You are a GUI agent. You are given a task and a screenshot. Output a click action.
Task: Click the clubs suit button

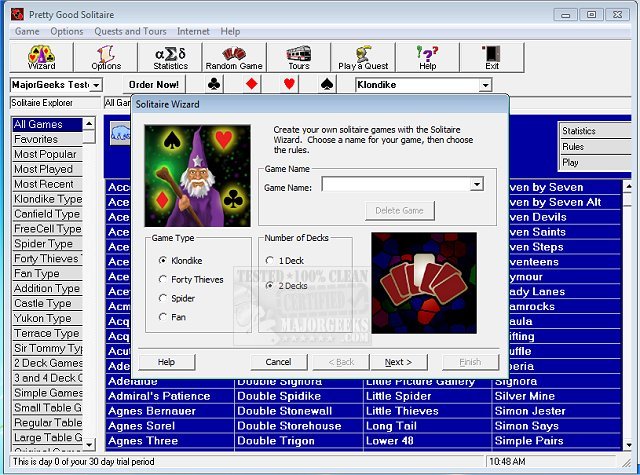pos(214,84)
